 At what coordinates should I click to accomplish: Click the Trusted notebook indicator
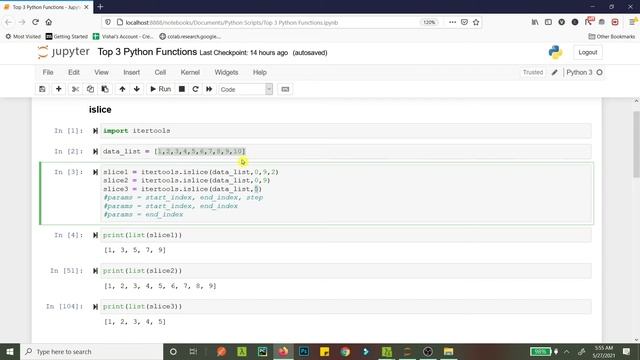click(x=533, y=72)
